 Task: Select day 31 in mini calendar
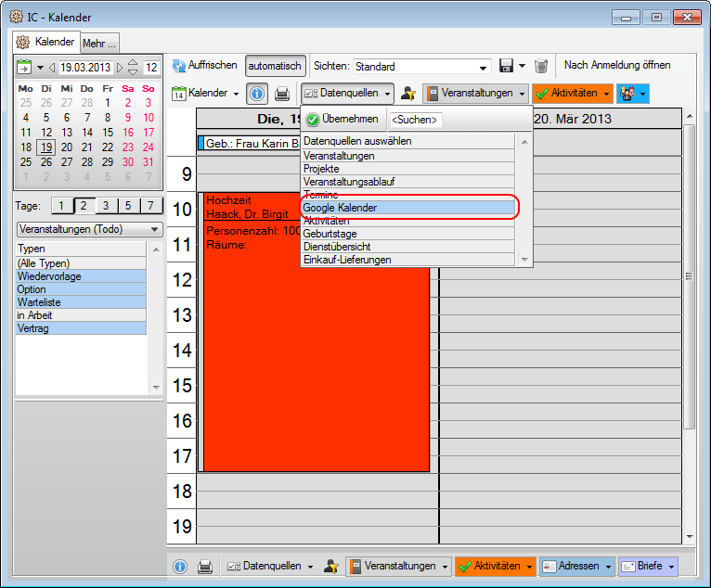click(149, 162)
